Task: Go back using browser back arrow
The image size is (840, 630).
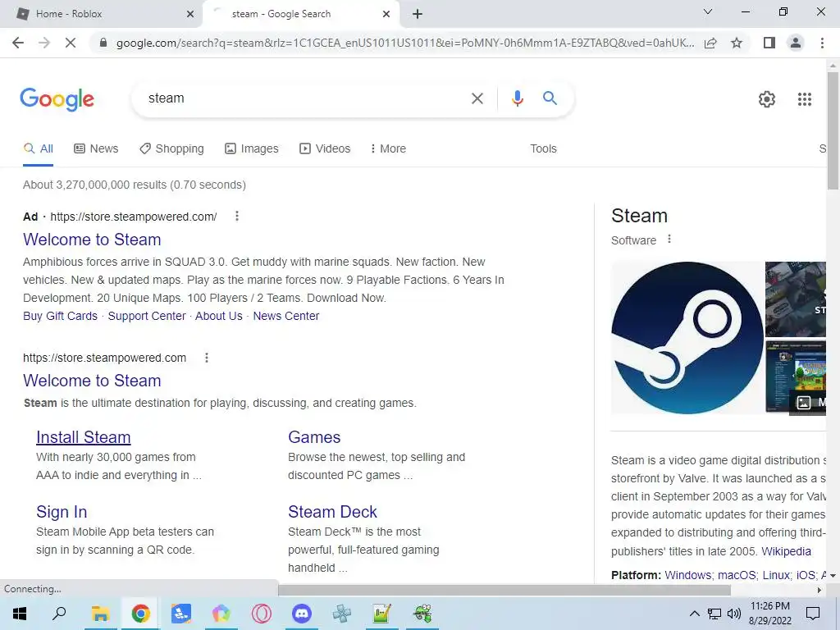Action: (x=18, y=43)
